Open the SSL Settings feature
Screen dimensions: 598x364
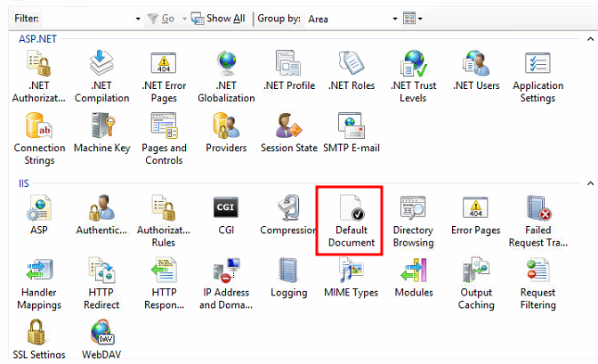[x=39, y=339]
